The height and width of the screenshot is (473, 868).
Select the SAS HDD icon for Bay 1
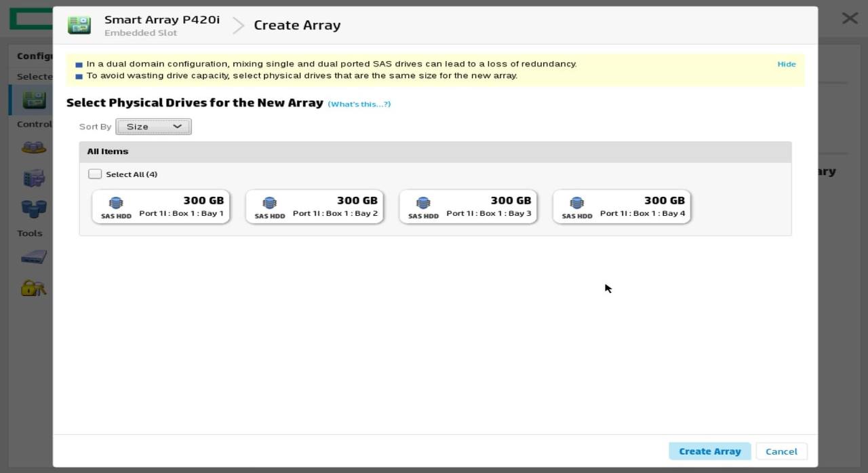pos(116,203)
